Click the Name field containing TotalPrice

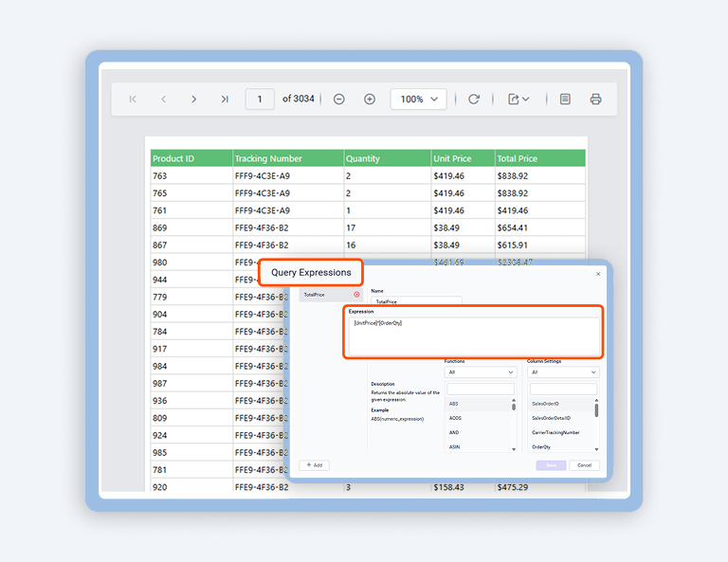pos(416,300)
